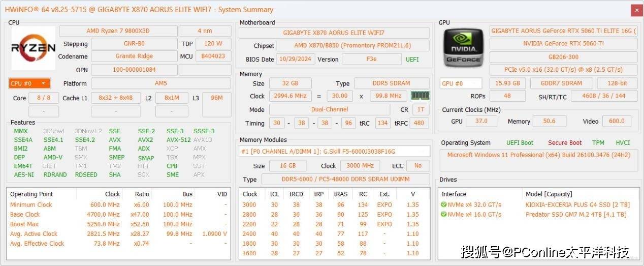Select the AMD Ryzen 7 9800X3D name field

[117, 31]
